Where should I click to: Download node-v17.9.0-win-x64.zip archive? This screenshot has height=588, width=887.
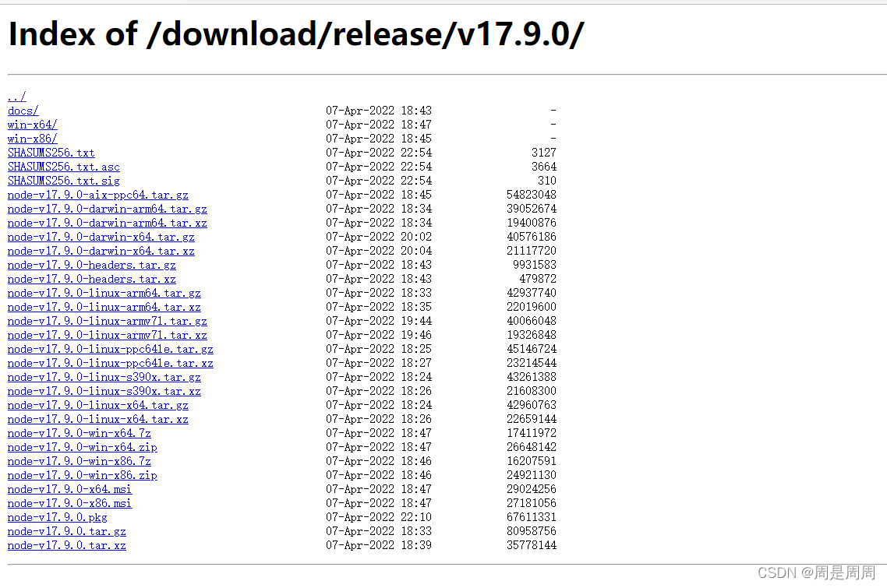click(82, 447)
